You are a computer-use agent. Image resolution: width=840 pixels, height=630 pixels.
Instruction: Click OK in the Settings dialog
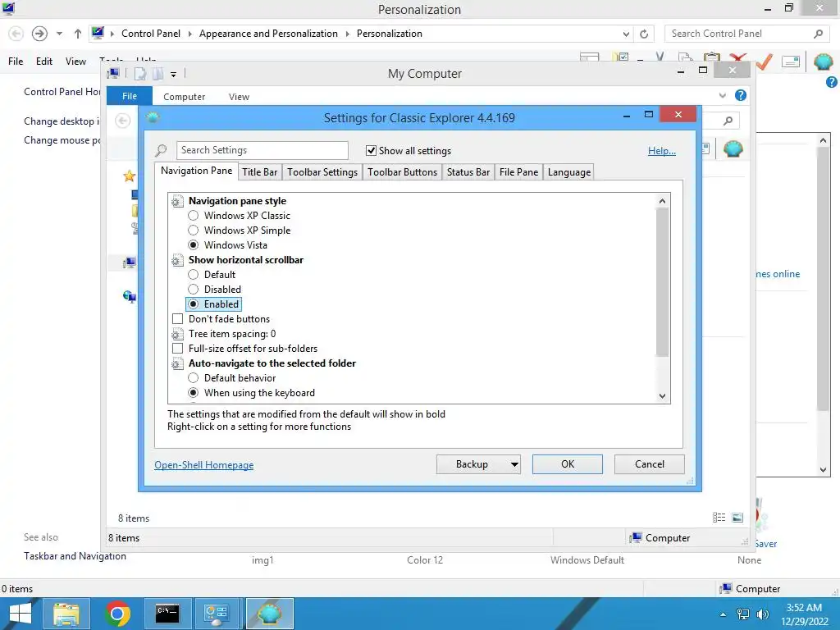[x=568, y=464]
